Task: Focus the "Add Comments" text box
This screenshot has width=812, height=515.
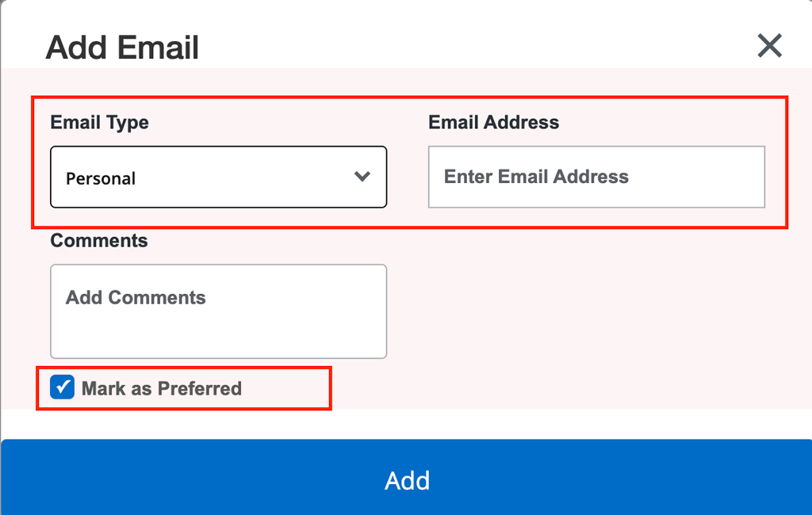Action: point(218,311)
